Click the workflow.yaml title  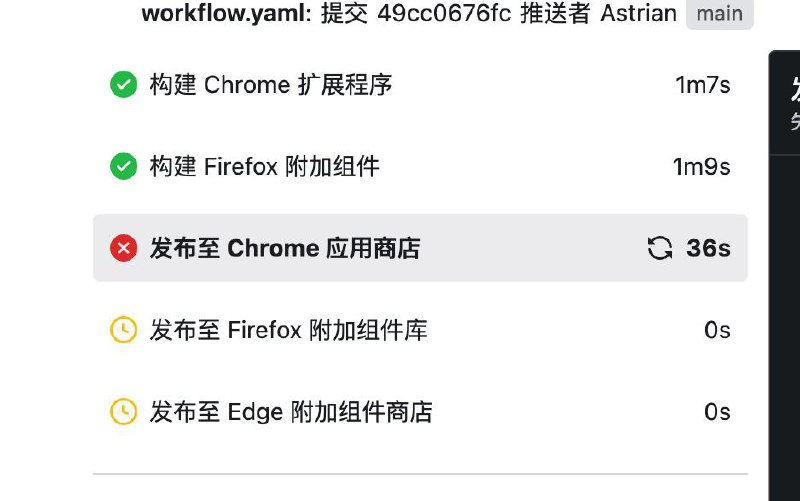point(226,13)
